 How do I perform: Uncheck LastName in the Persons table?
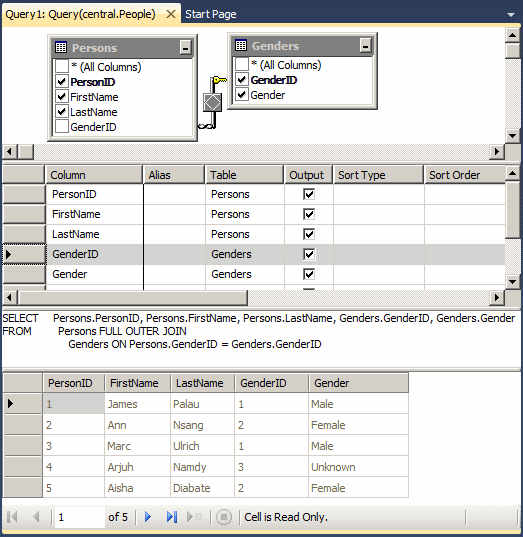(x=62, y=112)
